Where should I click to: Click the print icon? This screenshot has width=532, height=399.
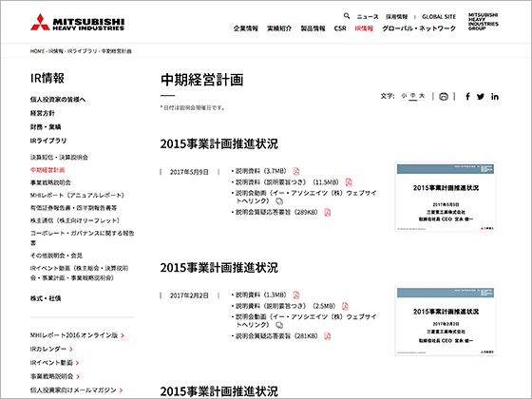(x=444, y=97)
